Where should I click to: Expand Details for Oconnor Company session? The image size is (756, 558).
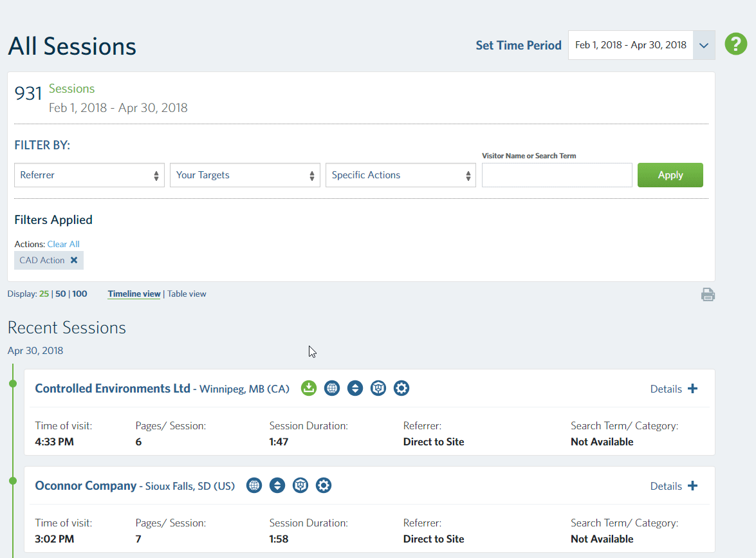[674, 486]
